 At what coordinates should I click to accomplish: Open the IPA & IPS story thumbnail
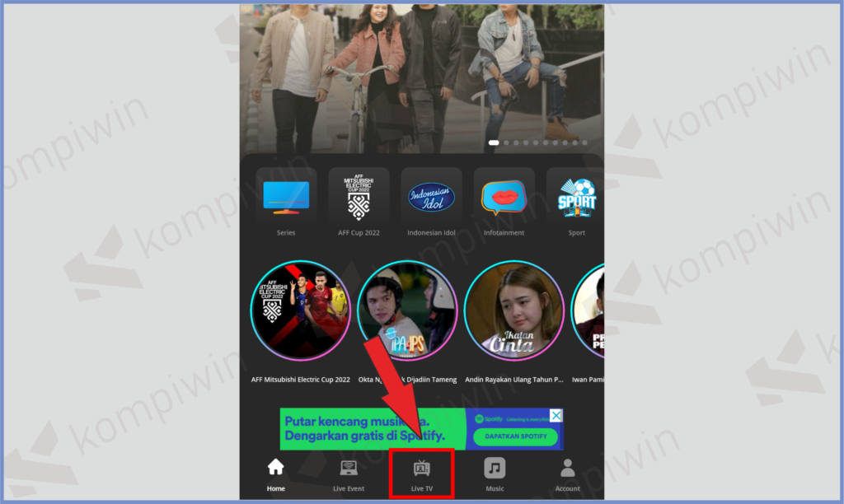click(x=407, y=310)
